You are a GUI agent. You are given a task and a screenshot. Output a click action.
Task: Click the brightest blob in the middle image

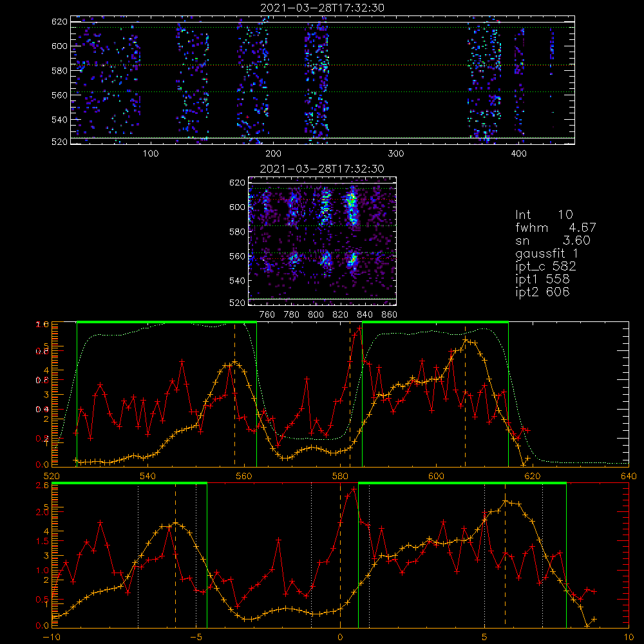[x=351, y=201]
